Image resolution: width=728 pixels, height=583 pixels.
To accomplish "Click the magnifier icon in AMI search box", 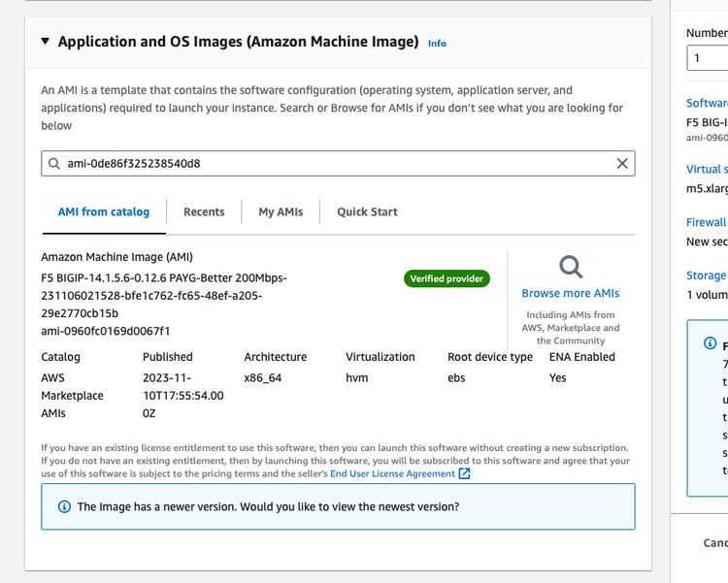I will [x=54, y=164].
